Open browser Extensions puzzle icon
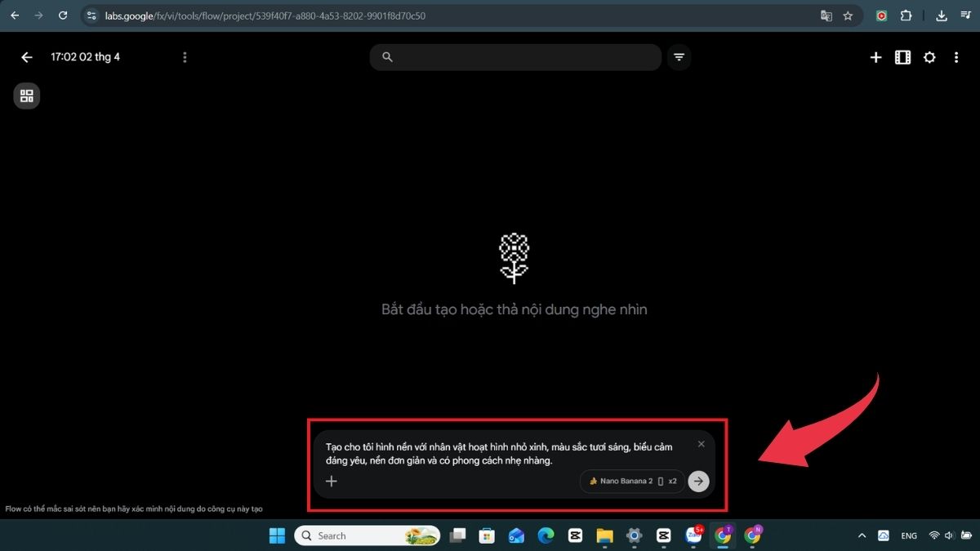Screen dimensions: 980x551 (905, 15)
